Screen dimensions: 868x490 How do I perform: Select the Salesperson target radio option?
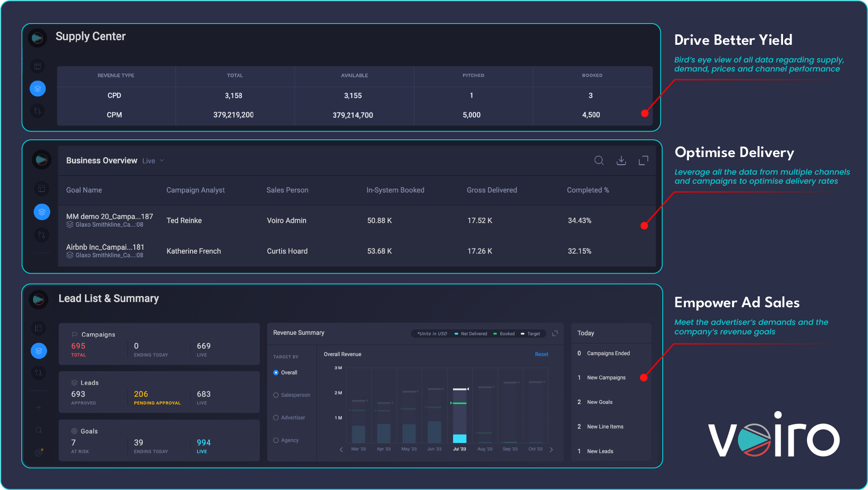pos(292,395)
